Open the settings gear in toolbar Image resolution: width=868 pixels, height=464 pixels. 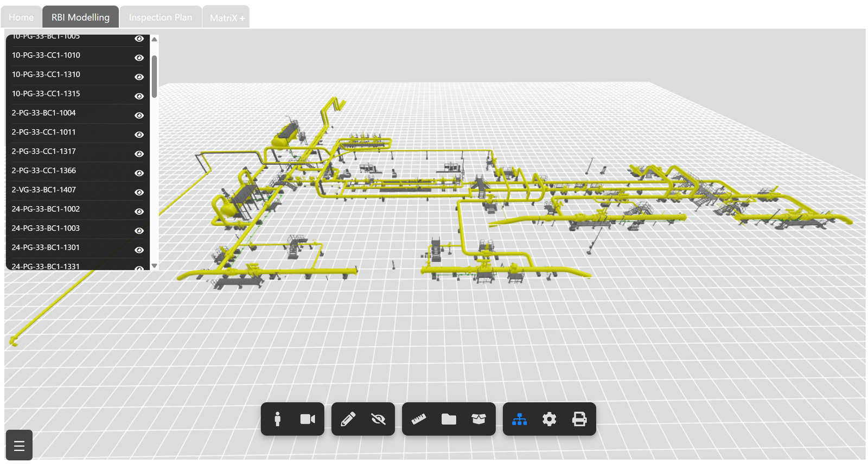(549, 419)
